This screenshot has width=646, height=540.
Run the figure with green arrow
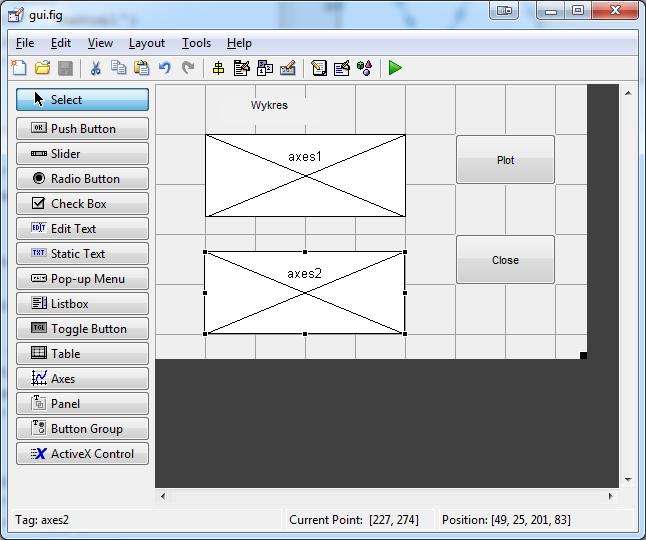tap(395, 68)
